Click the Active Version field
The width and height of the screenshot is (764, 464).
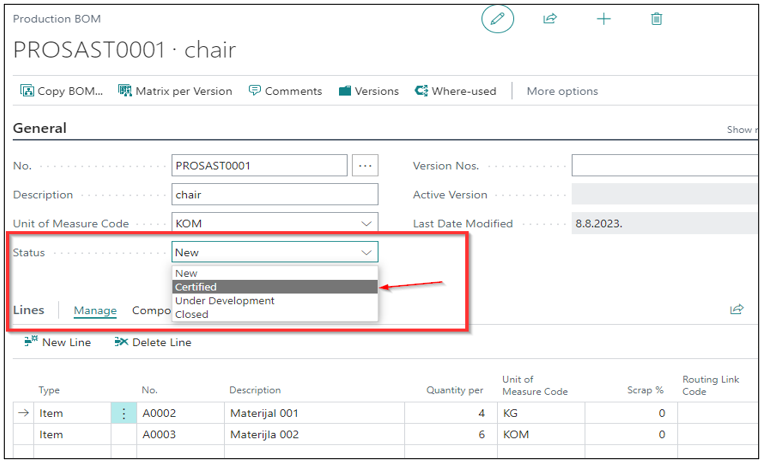tap(664, 194)
